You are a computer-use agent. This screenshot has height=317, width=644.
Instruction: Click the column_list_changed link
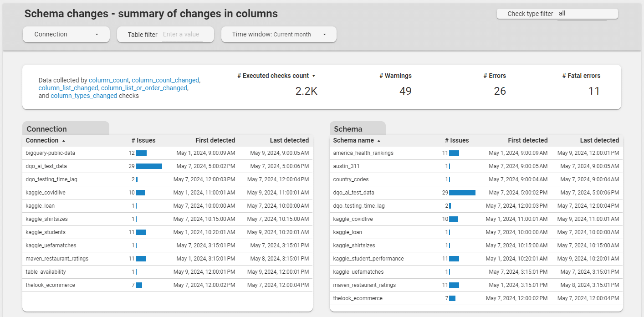68,88
